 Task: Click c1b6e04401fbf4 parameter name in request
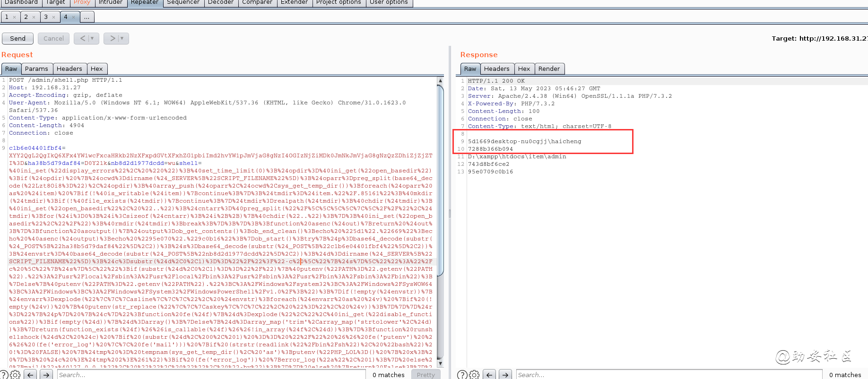click(35, 148)
